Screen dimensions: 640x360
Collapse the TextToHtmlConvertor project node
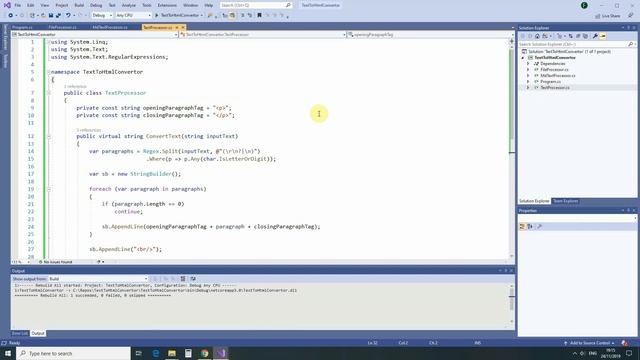523,58
